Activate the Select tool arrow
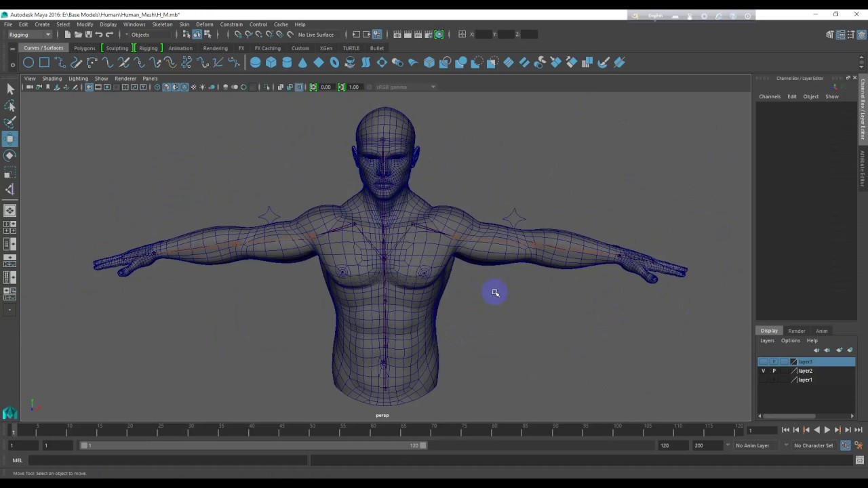The image size is (868, 488). 10,89
